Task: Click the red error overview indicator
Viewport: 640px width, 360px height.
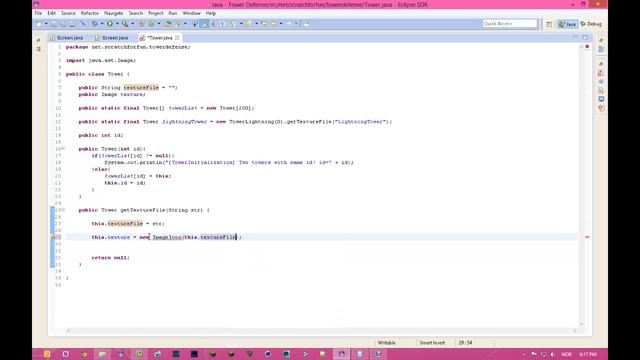Action: click(587, 47)
